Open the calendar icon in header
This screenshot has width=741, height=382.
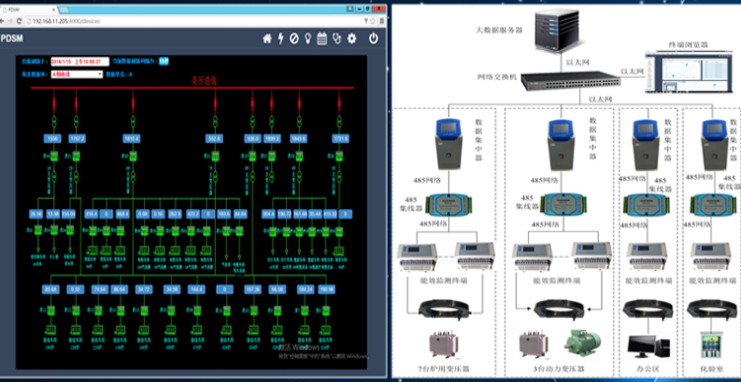322,39
